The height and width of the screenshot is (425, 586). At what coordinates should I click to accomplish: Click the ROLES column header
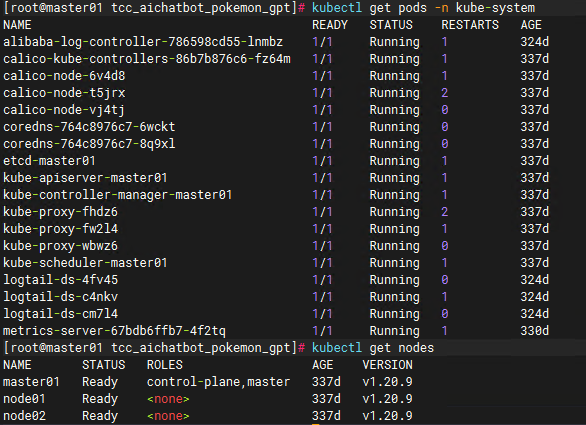point(165,365)
